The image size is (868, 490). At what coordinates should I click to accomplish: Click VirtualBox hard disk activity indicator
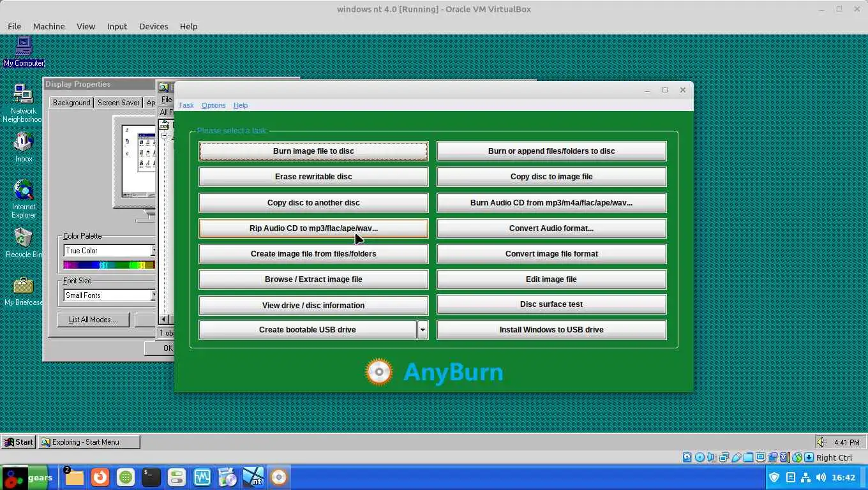tap(687, 457)
